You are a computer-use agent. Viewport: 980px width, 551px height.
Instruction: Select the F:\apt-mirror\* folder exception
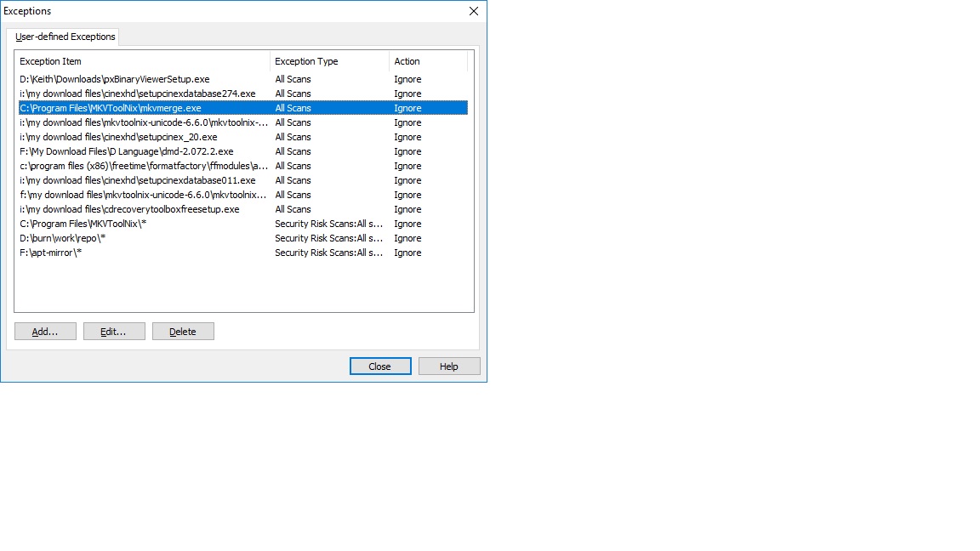tap(50, 253)
